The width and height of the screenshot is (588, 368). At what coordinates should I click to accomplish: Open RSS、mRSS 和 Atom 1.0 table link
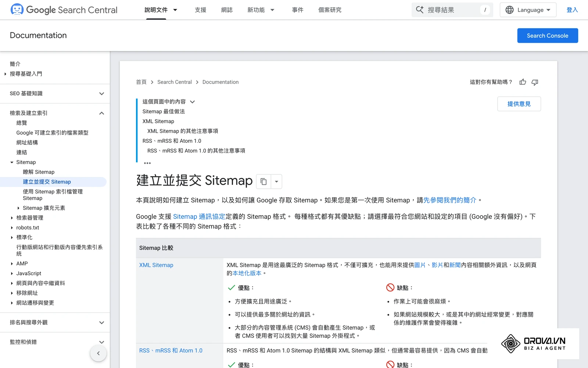pyautogui.click(x=171, y=350)
